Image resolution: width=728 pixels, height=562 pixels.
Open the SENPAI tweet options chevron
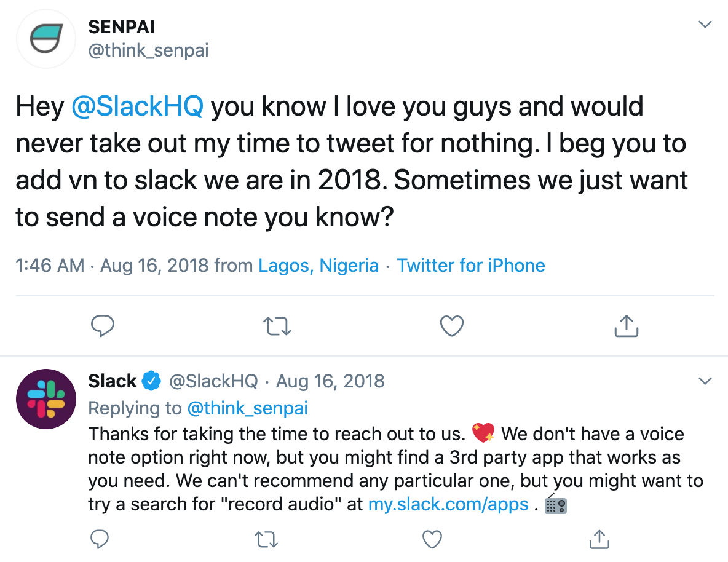[x=705, y=25]
